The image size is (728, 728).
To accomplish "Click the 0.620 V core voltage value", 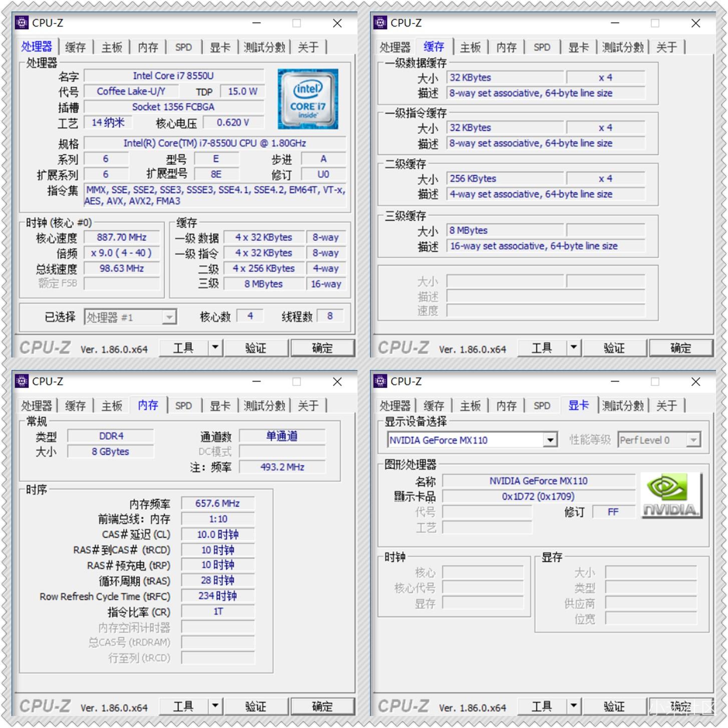I will click(x=233, y=122).
